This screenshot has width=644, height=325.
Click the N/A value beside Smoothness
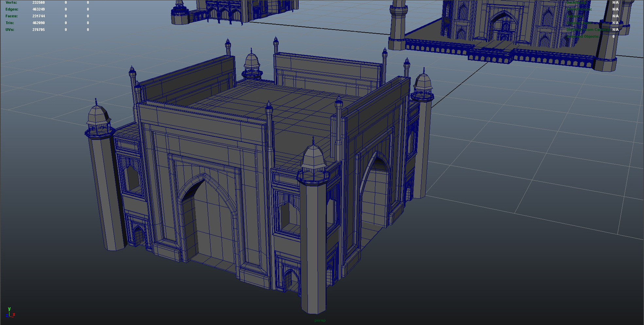(x=615, y=9)
